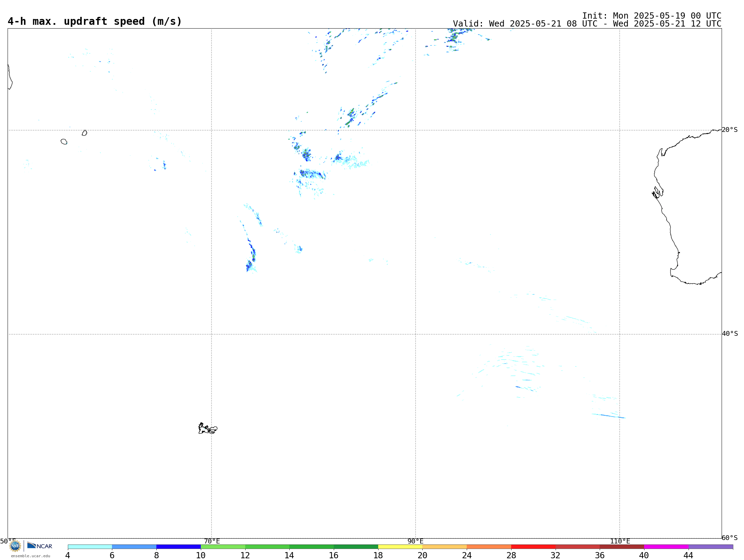Select the dark red 36–40 m/s swatch
744x560 pixels.
coord(622,547)
